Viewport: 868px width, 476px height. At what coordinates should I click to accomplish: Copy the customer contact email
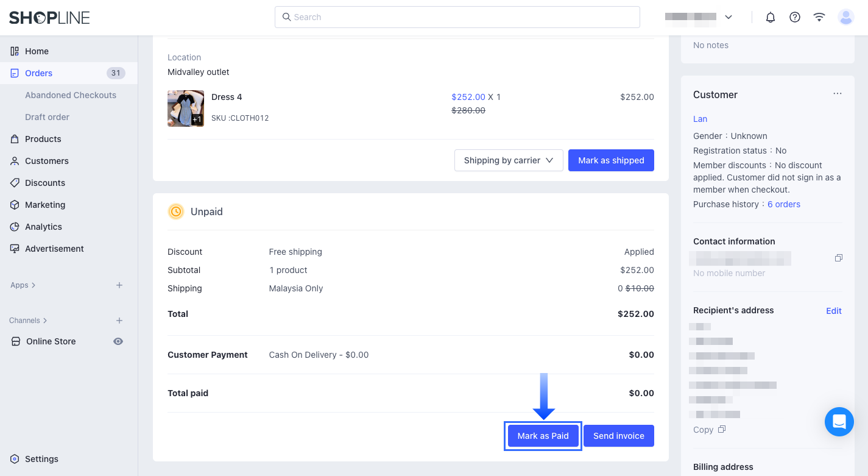pos(839,258)
